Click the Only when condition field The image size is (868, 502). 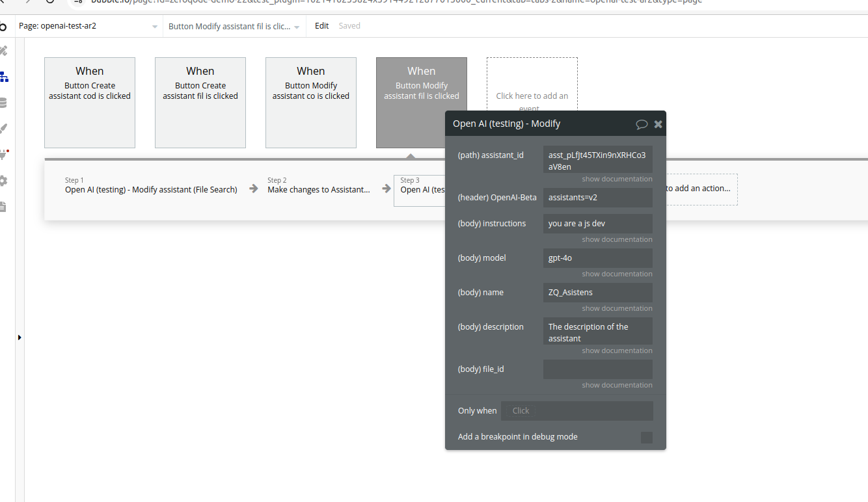(x=577, y=411)
